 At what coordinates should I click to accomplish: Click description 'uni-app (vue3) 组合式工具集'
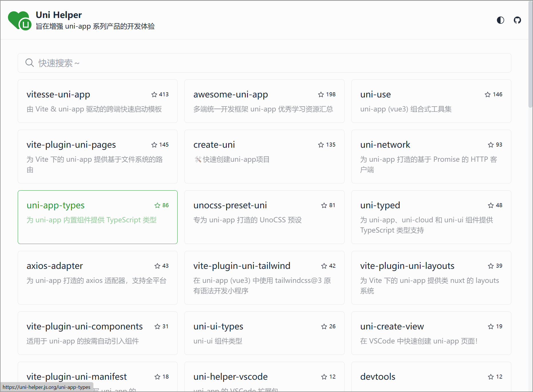tap(406, 109)
